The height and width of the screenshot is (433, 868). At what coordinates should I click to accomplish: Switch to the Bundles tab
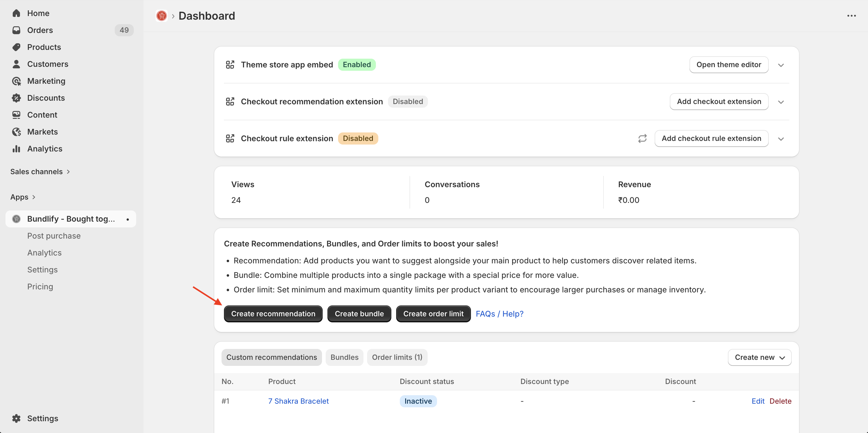pyautogui.click(x=344, y=357)
